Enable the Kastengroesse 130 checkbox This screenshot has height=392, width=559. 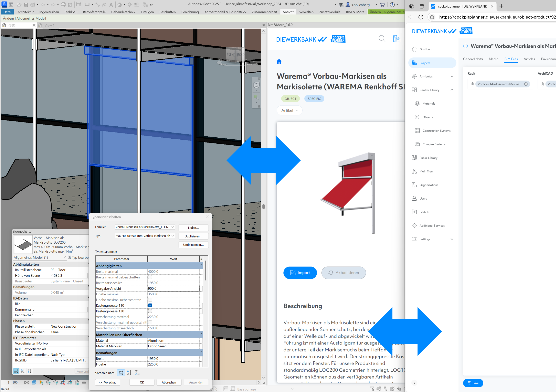click(x=150, y=311)
